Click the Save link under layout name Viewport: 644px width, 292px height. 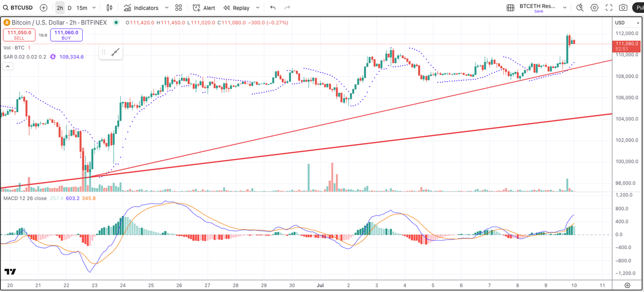pos(538,11)
